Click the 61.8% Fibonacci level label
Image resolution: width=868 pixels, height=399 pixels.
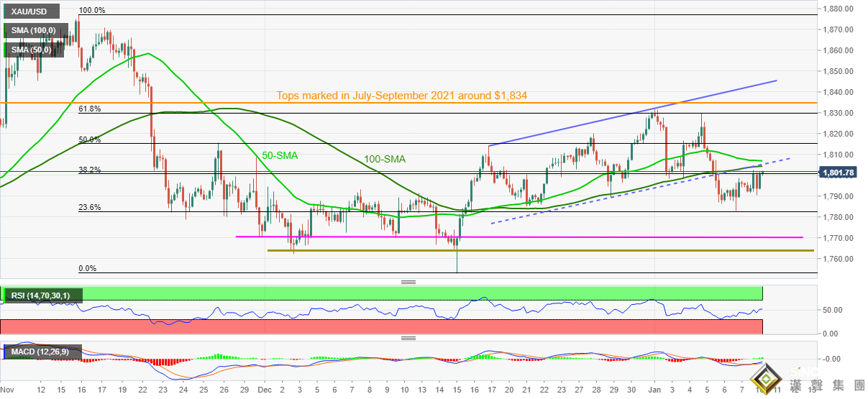coord(90,109)
